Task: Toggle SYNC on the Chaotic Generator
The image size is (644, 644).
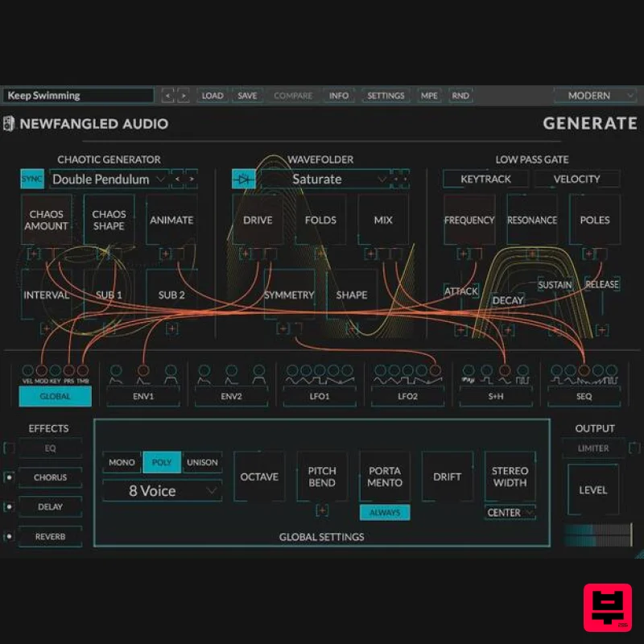Action: coord(31,179)
